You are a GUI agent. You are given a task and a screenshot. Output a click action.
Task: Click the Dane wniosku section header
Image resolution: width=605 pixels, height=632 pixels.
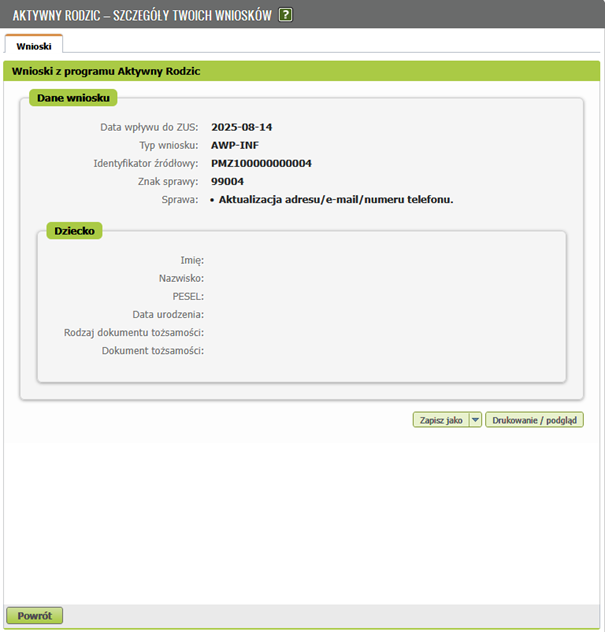click(x=74, y=97)
